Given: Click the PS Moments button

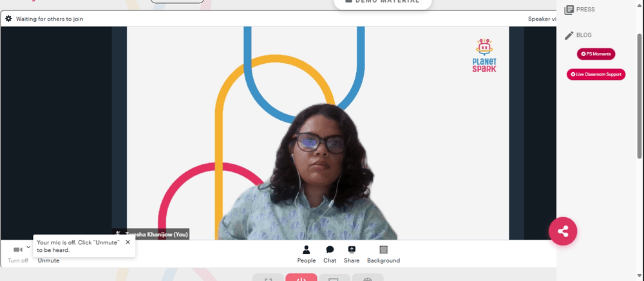Looking at the screenshot, I should click(596, 54).
